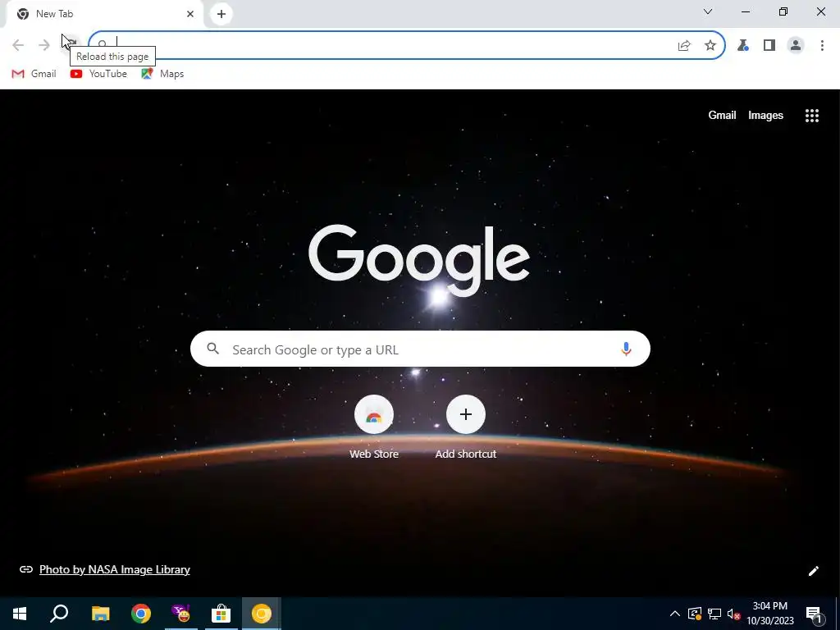Screen dimensions: 840x630
Task: Open a new tab with plus button
Action: coord(221,14)
